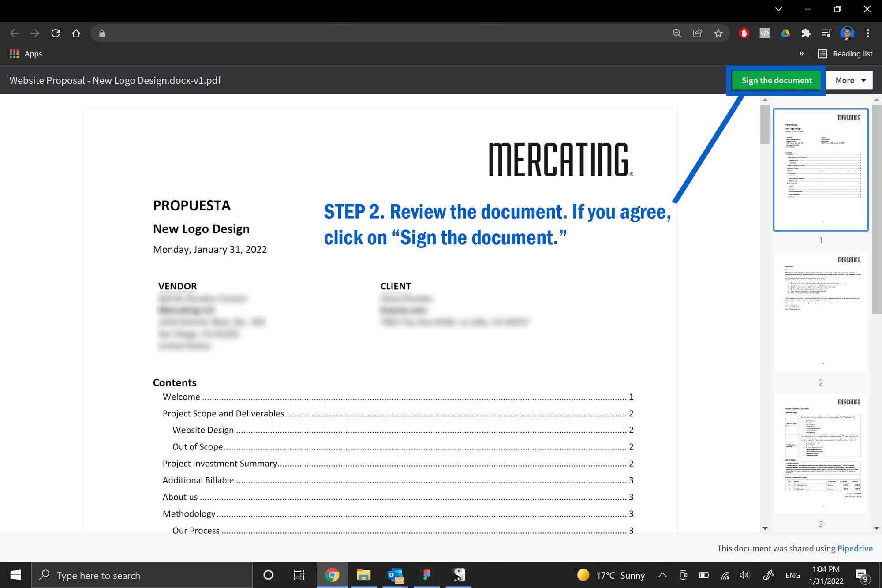The width and height of the screenshot is (882, 588).
Task: Click the 'Our Process' contents entry
Action: click(x=403, y=531)
